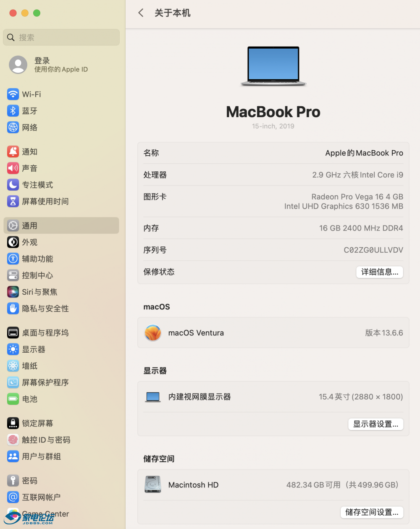
Task: Go back with the chevron arrow
Action: click(141, 13)
